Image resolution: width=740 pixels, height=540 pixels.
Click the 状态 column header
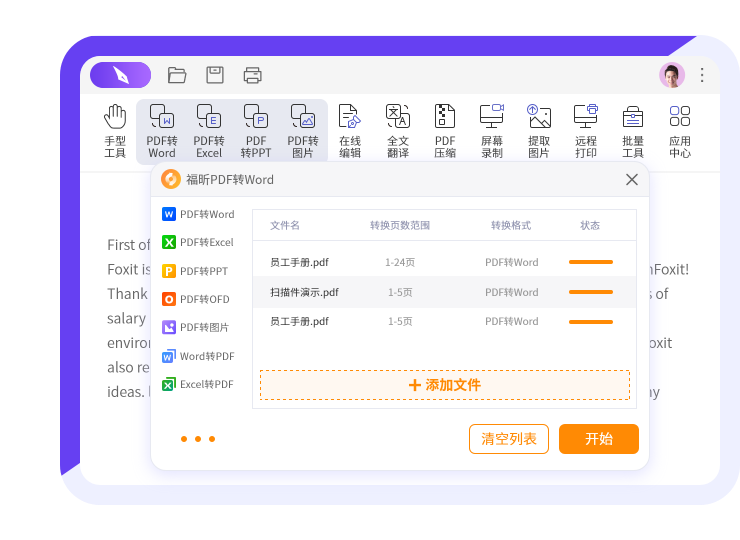589,225
